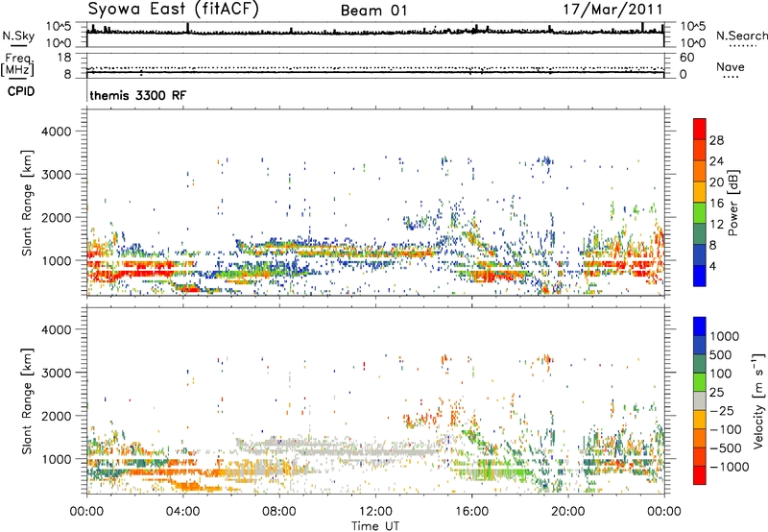The height and width of the screenshot is (532, 768).
Task: Click the '08:00' time tick label
Action: click(279, 512)
